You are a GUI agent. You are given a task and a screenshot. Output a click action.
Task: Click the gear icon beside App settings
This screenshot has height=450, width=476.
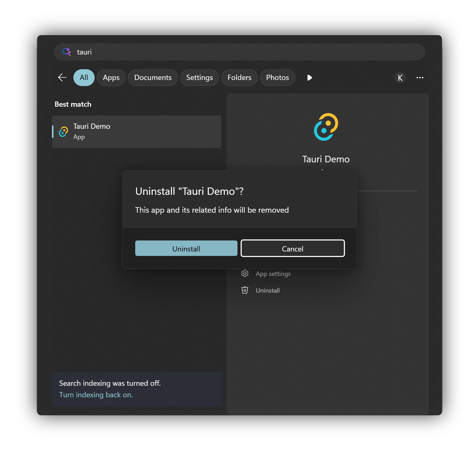[x=245, y=274]
